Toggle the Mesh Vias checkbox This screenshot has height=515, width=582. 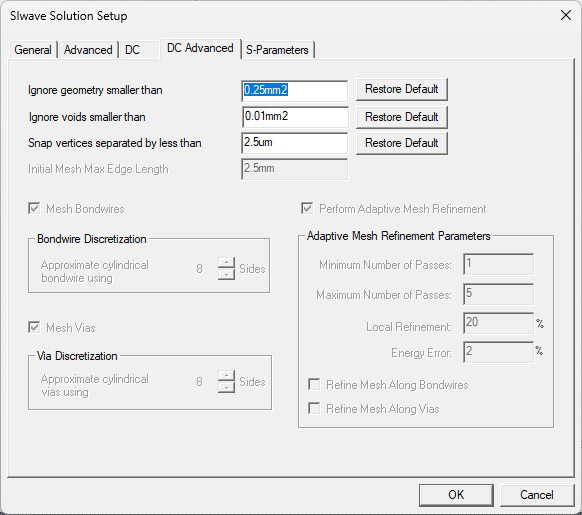(x=34, y=327)
